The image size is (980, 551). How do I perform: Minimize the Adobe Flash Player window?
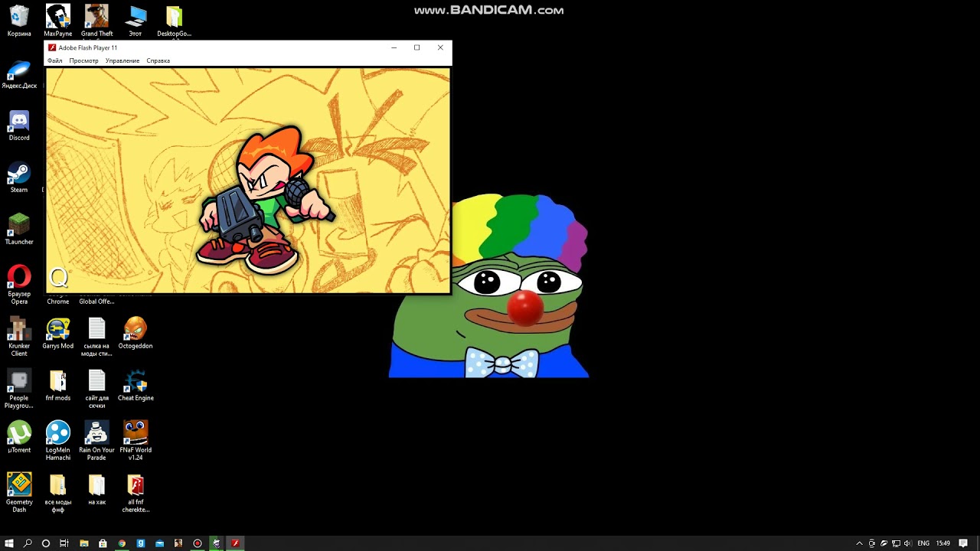(394, 47)
